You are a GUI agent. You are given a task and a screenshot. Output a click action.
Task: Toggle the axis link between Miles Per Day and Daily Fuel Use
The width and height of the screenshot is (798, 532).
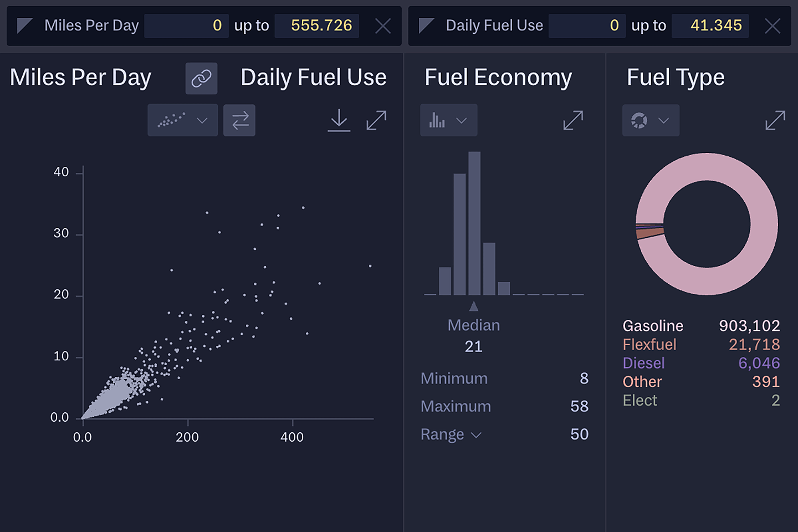[x=201, y=78]
